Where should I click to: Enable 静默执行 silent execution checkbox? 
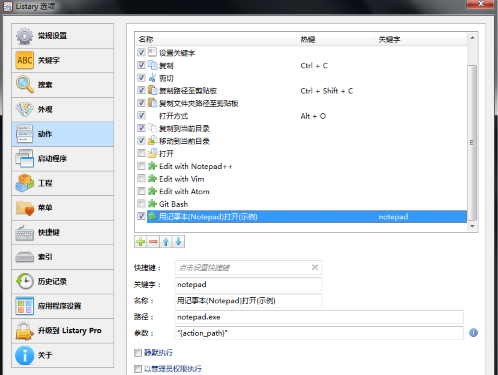pyautogui.click(x=138, y=353)
